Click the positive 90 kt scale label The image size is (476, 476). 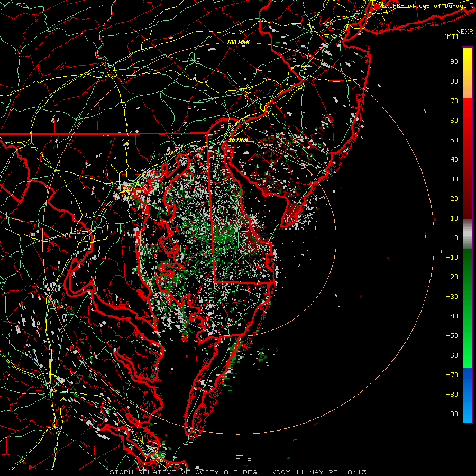coord(454,62)
